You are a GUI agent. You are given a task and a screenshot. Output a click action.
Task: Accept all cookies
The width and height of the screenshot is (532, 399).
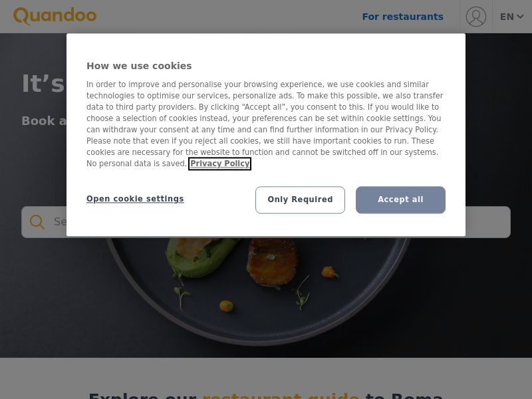(x=400, y=199)
